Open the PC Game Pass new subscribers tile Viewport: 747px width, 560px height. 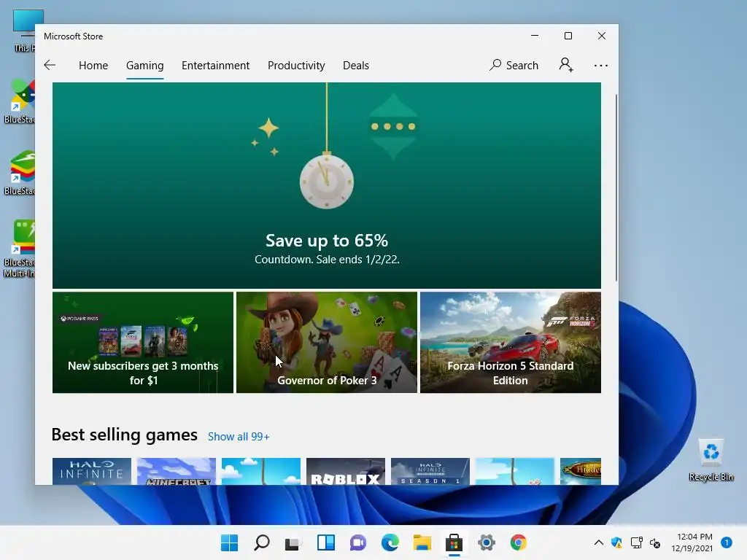(x=143, y=343)
